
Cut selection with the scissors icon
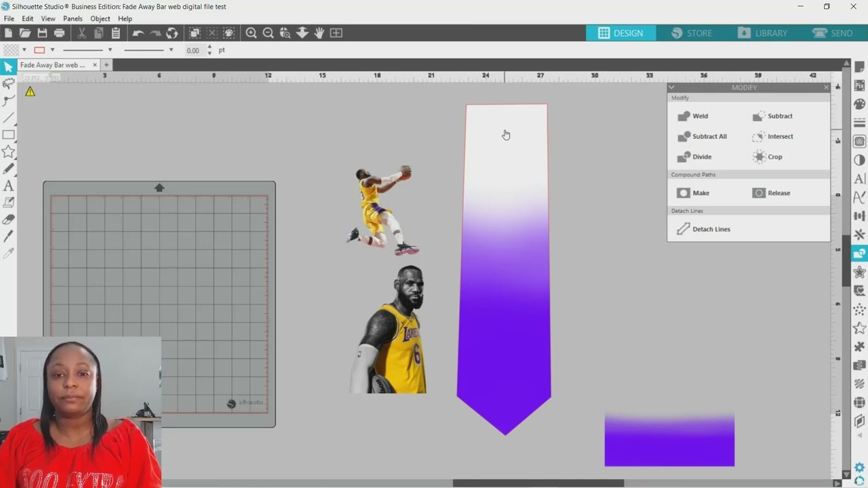(x=81, y=33)
